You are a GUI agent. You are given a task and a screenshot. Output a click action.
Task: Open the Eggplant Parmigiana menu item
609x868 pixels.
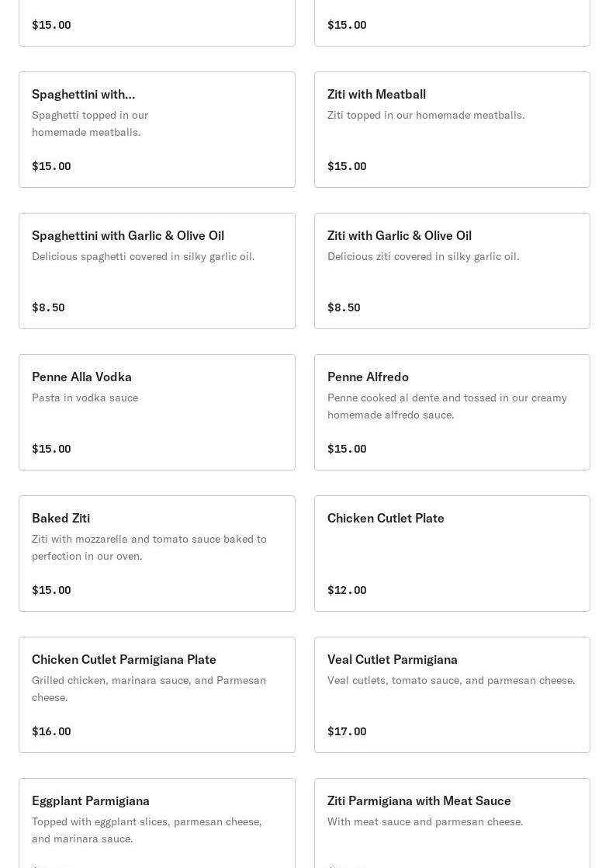[x=157, y=823]
